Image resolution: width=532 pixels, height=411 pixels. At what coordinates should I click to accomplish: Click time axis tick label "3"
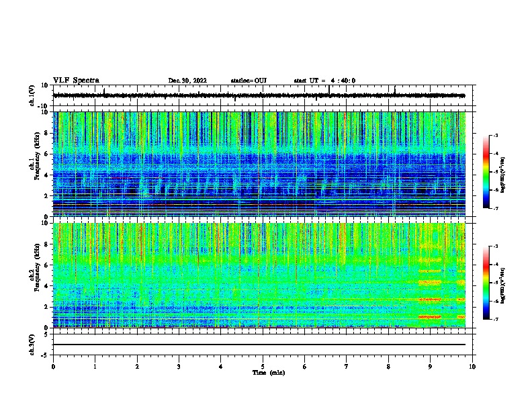pos(179,367)
